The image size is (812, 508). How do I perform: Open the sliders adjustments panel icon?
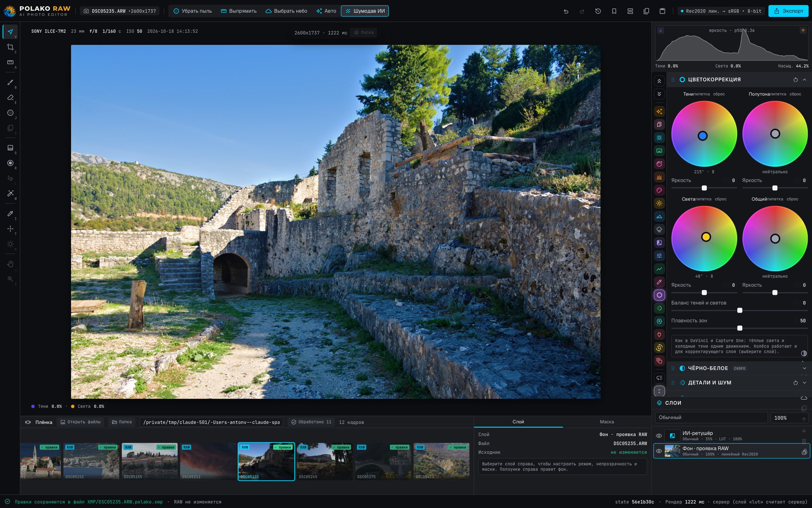tap(659, 256)
